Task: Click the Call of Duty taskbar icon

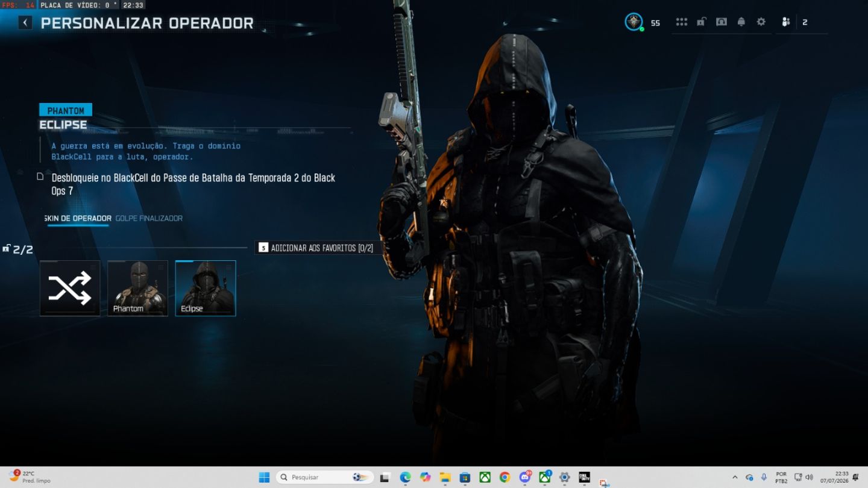Action: [x=584, y=477]
